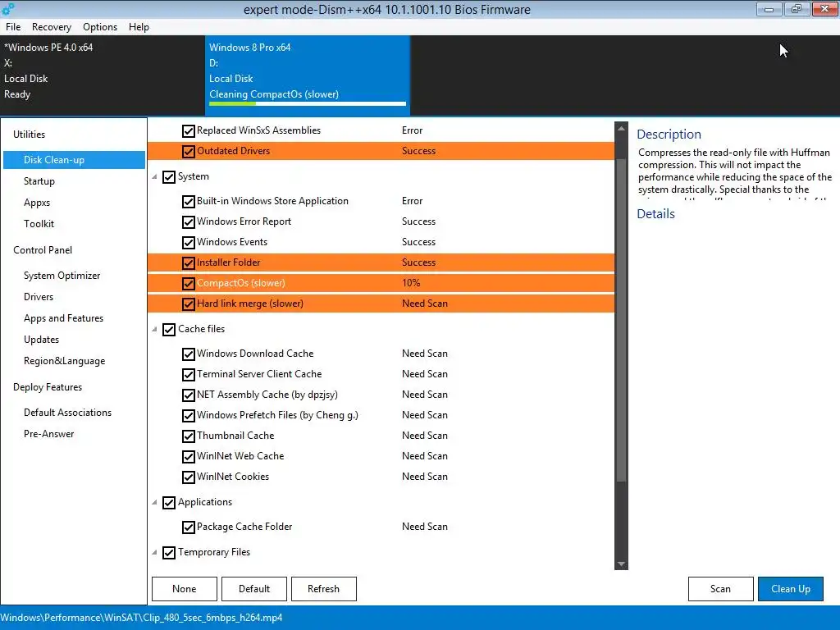Click the Refresh button
Image resolution: width=840 pixels, height=630 pixels.
click(323, 589)
